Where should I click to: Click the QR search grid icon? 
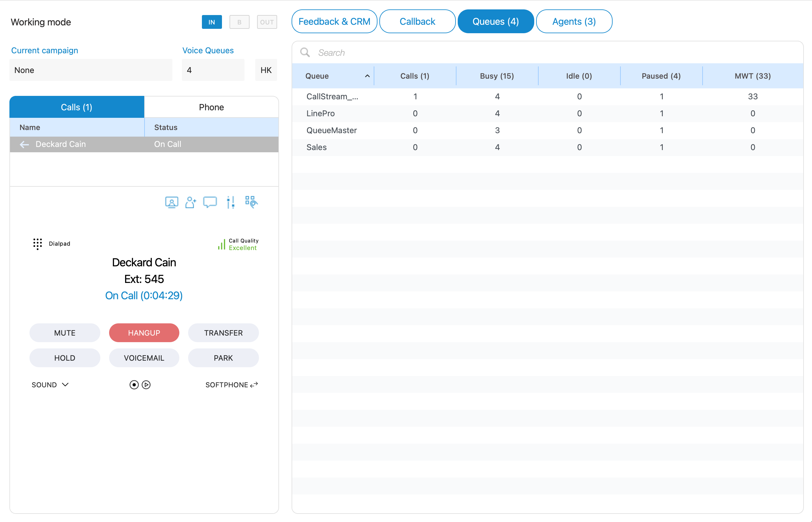pyautogui.click(x=251, y=202)
